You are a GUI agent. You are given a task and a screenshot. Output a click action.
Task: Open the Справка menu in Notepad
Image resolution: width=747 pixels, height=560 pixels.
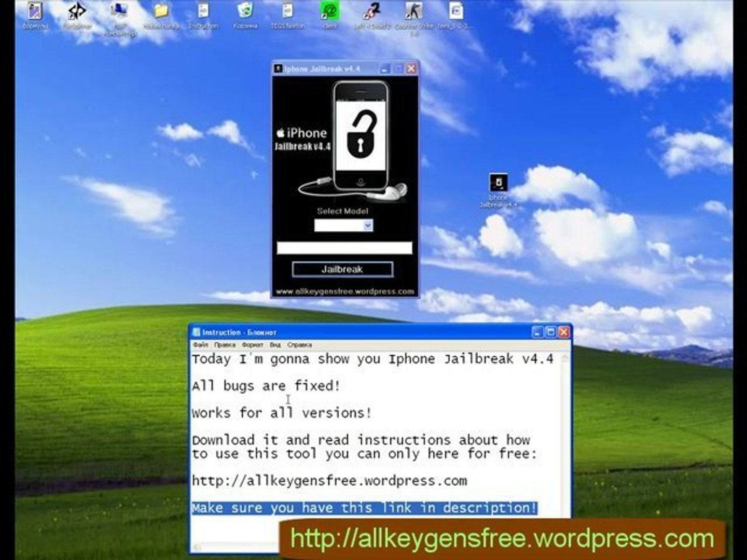coord(300,345)
